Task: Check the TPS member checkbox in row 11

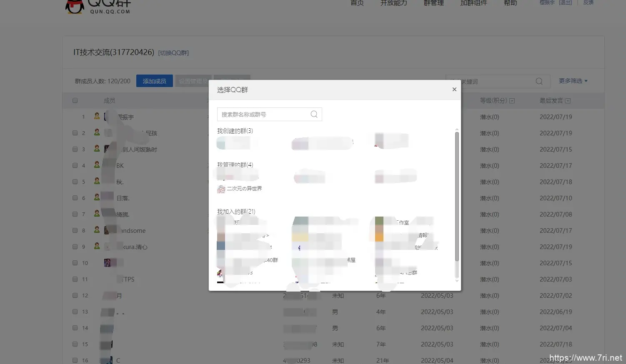Action: coord(75,279)
